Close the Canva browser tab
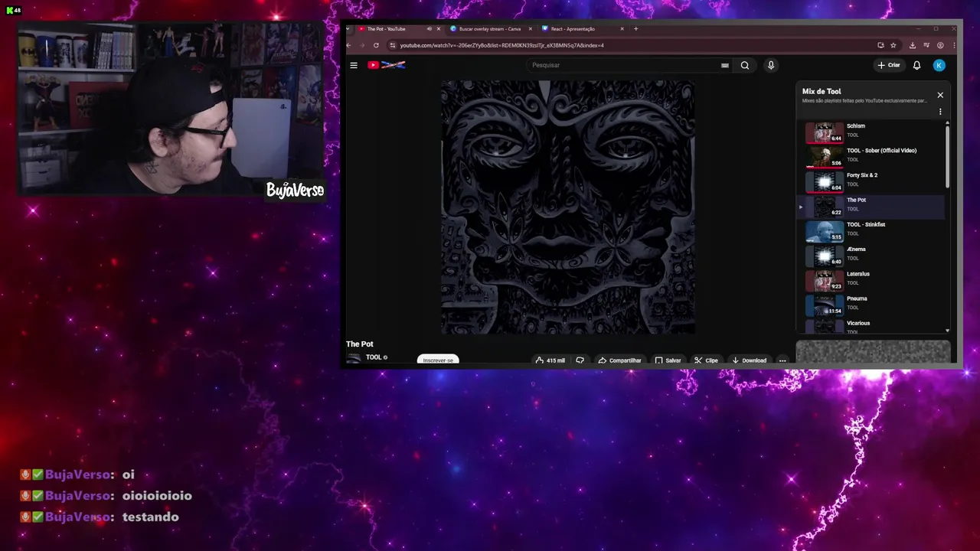980x551 pixels. tap(531, 29)
